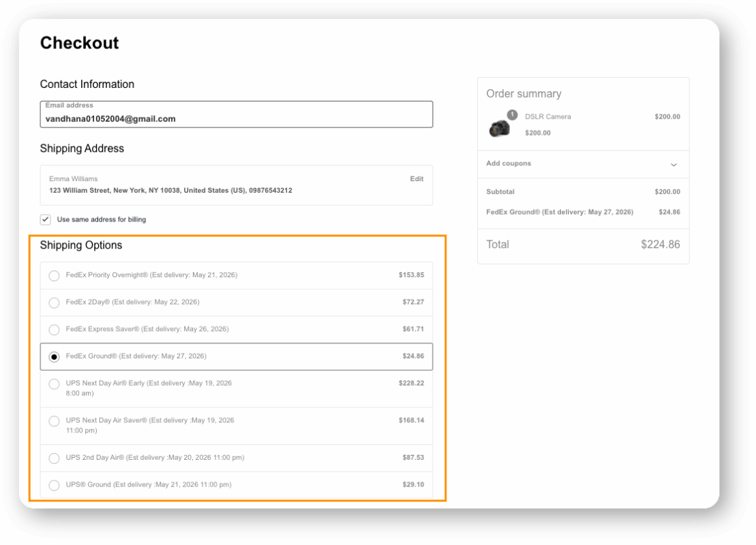
Task: Click the $72.27 FedEx 2Day price
Action: click(x=413, y=302)
